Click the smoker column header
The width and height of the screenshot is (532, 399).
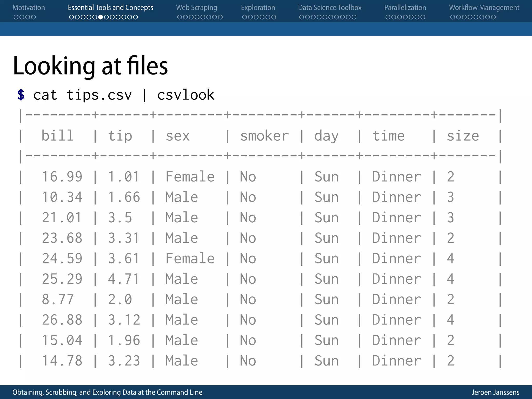[264, 136]
